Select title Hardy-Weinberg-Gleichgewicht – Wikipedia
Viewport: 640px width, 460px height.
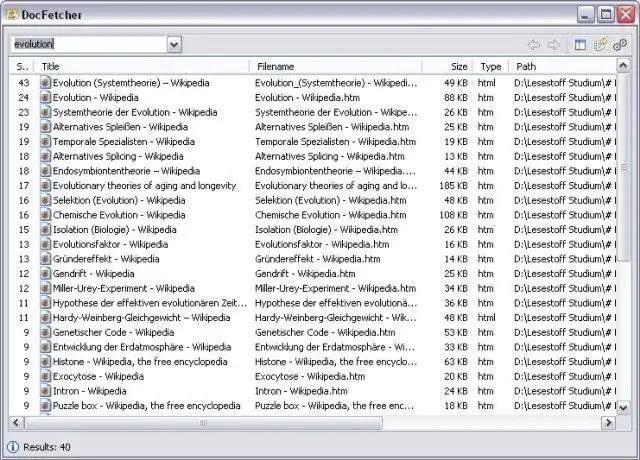(x=142, y=318)
